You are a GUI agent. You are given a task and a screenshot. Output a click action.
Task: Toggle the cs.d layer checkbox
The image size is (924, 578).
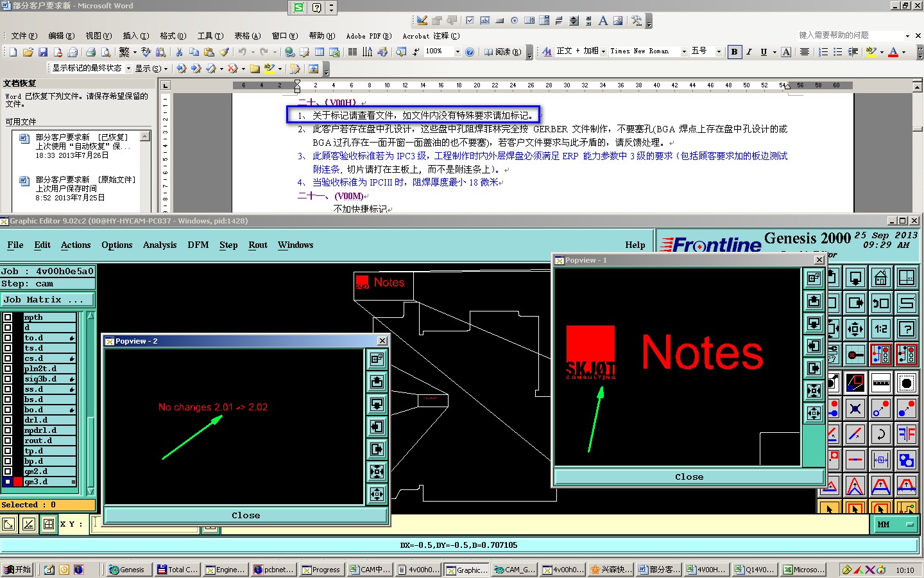[8, 358]
